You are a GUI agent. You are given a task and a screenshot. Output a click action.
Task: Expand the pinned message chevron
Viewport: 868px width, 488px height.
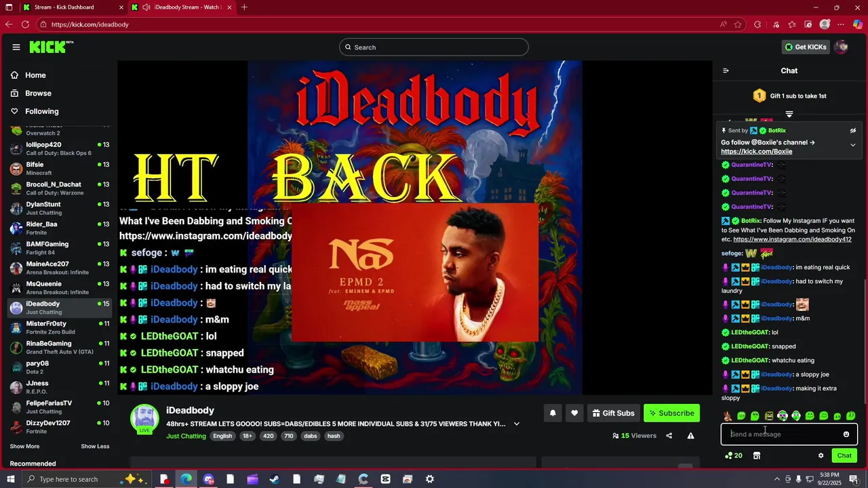[853, 145]
